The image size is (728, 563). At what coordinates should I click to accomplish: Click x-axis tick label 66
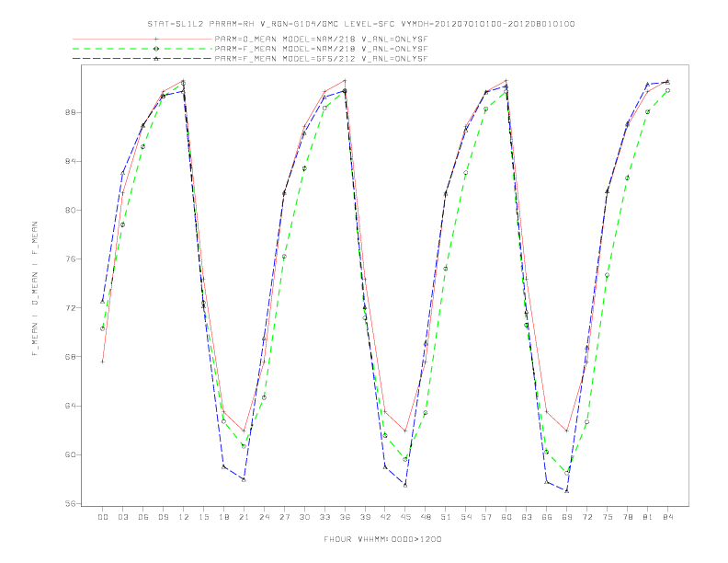pos(547,517)
